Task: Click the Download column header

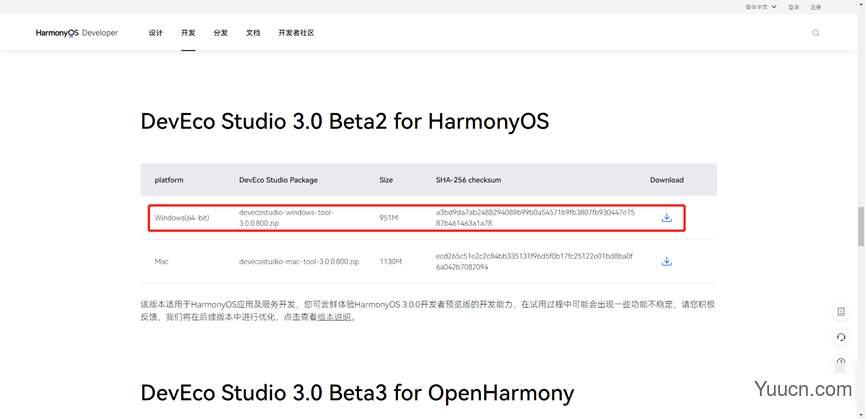Action: 666,180
